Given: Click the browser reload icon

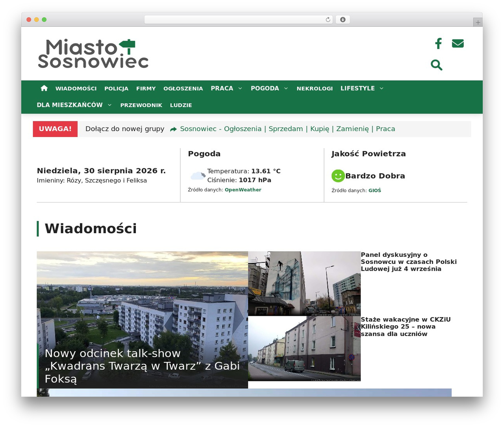Looking at the screenshot, I should 328,20.
